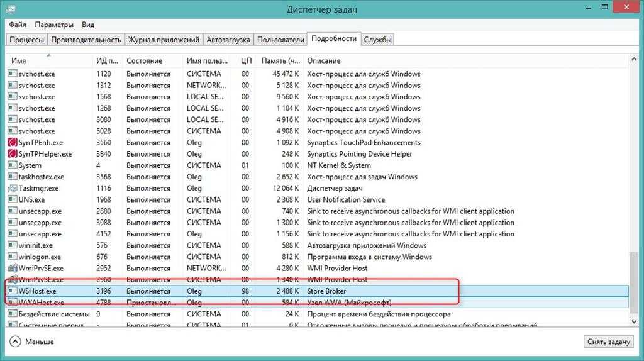Sort by the Память column header
644x361 pixels.
pos(280,61)
